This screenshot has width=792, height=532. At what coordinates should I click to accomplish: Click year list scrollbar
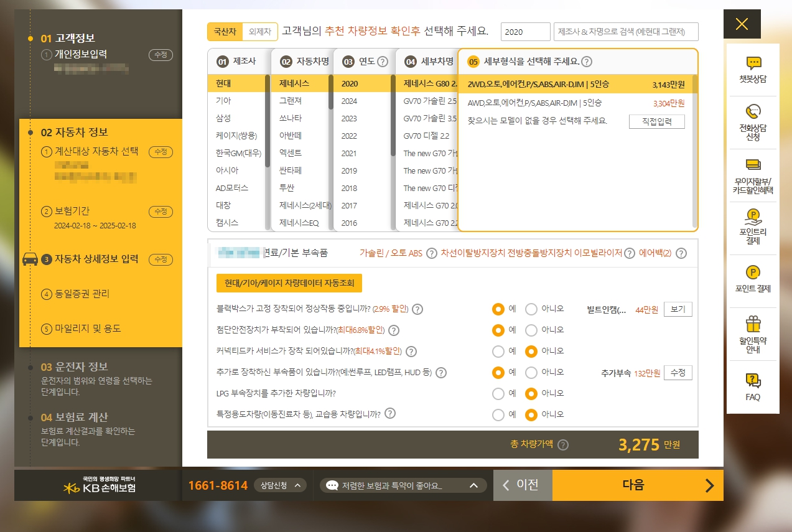(393, 115)
